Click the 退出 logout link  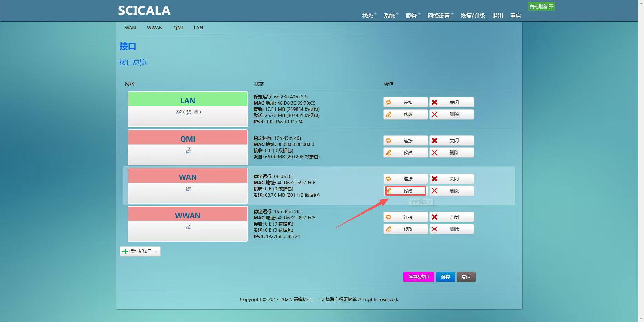pyautogui.click(x=497, y=16)
